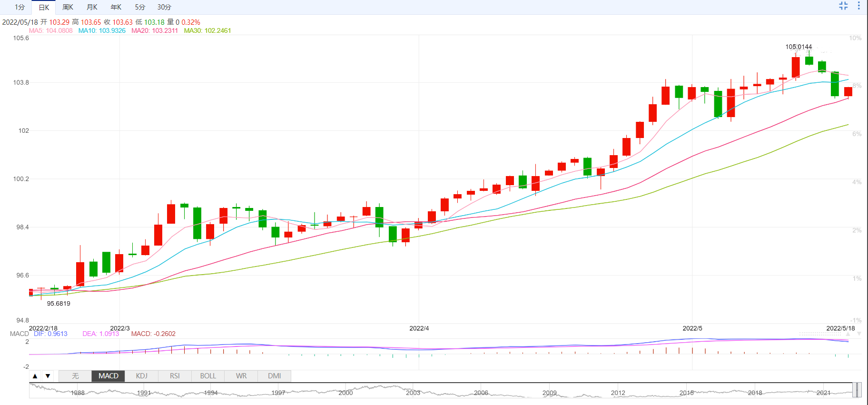Viewport: 868px width, 405px height.
Task: Open the three-dot more options menu
Action: [858, 6]
